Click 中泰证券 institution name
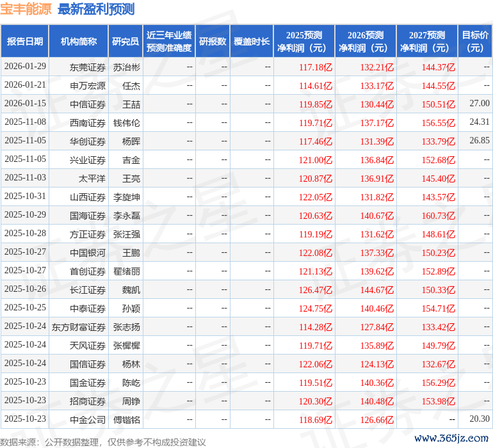Viewport: 493px width, 448px height. [x=88, y=308]
